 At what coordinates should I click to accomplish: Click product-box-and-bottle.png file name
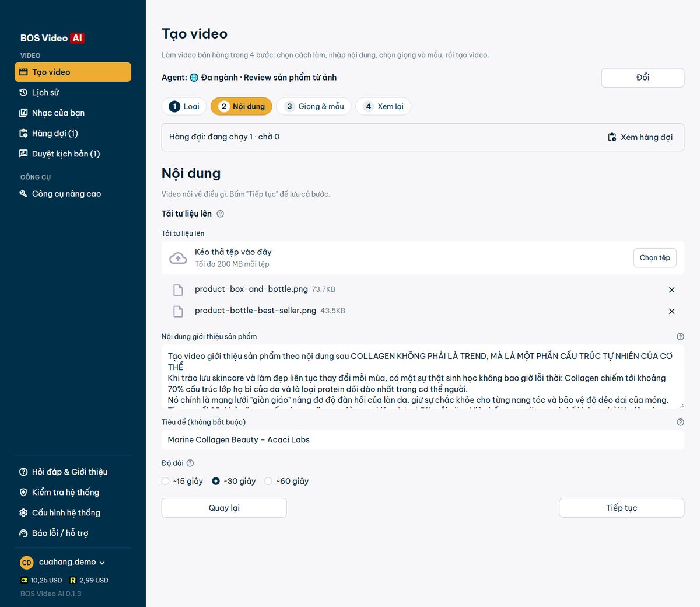click(251, 289)
